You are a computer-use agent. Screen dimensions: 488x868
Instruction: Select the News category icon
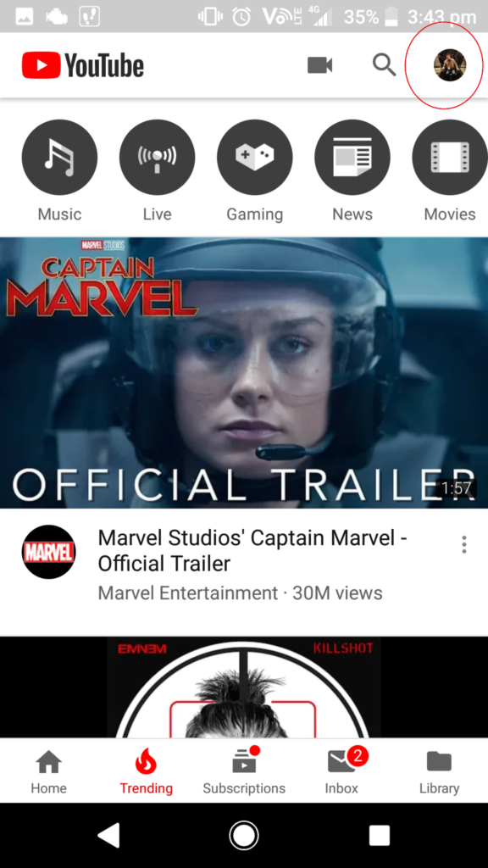pyautogui.click(x=352, y=157)
